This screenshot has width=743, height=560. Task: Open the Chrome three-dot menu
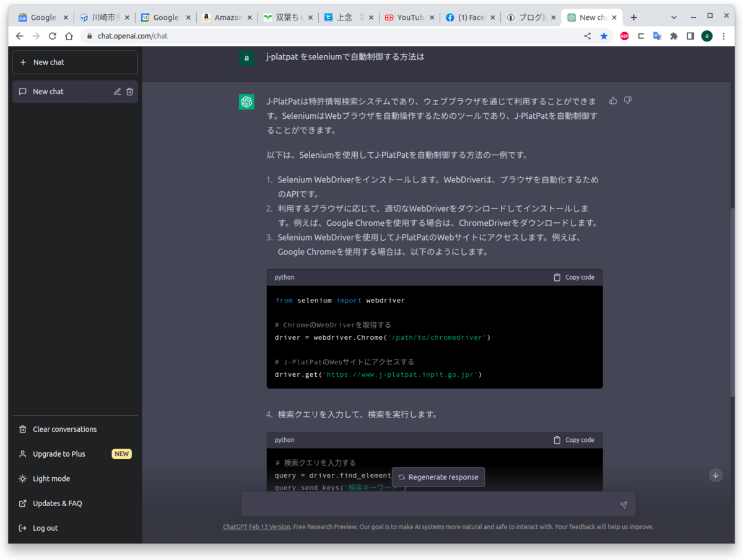(723, 36)
